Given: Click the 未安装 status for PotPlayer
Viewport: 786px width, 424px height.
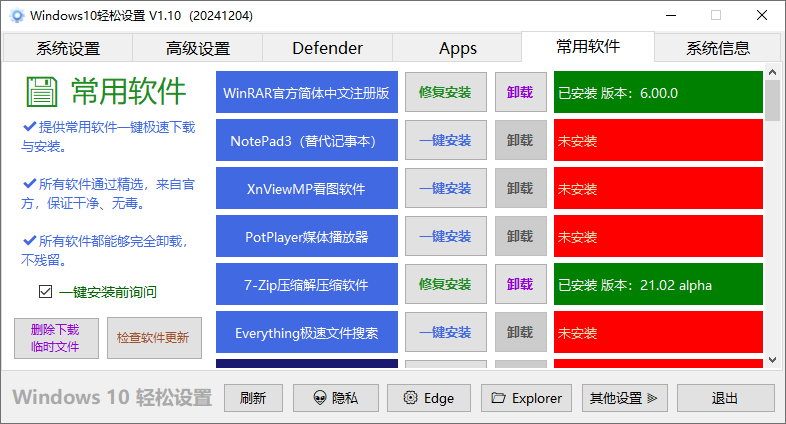Looking at the screenshot, I should click(658, 237).
